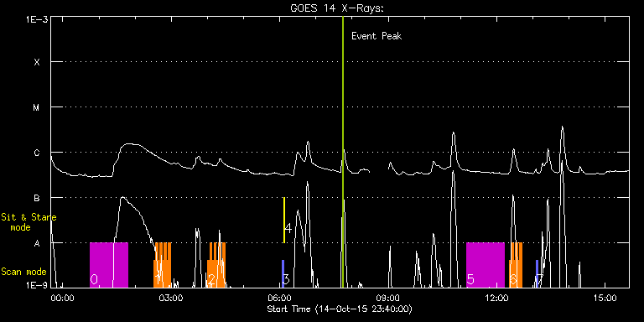
Task: Click the X flare class axis label
Action: pyautogui.click(x=37, y=62)
